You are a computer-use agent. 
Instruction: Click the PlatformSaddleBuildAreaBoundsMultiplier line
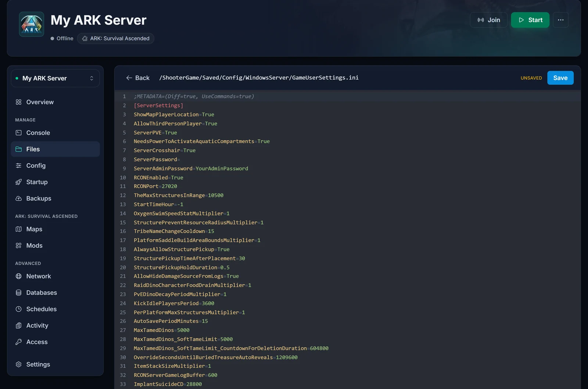tap(197, 240)
